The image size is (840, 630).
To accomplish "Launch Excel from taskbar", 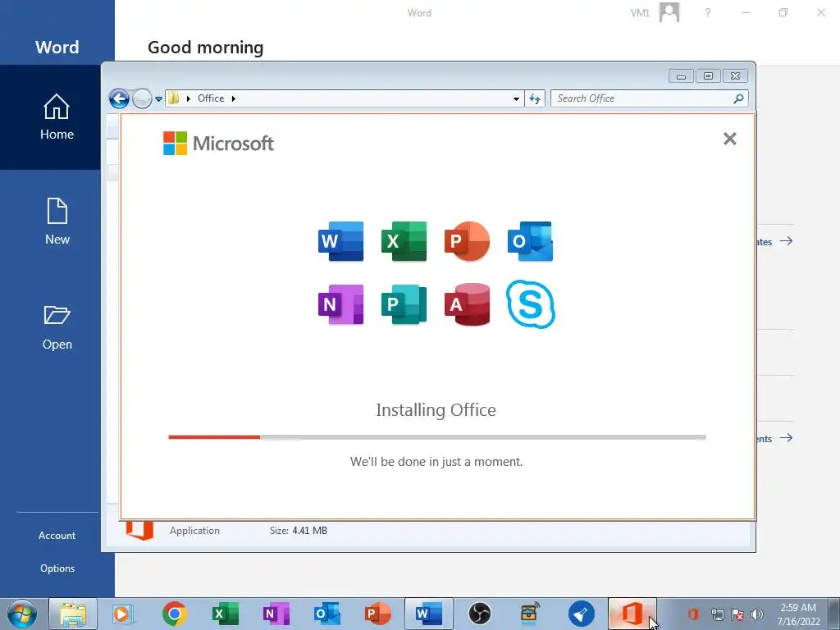I will (x=225, y=614).
